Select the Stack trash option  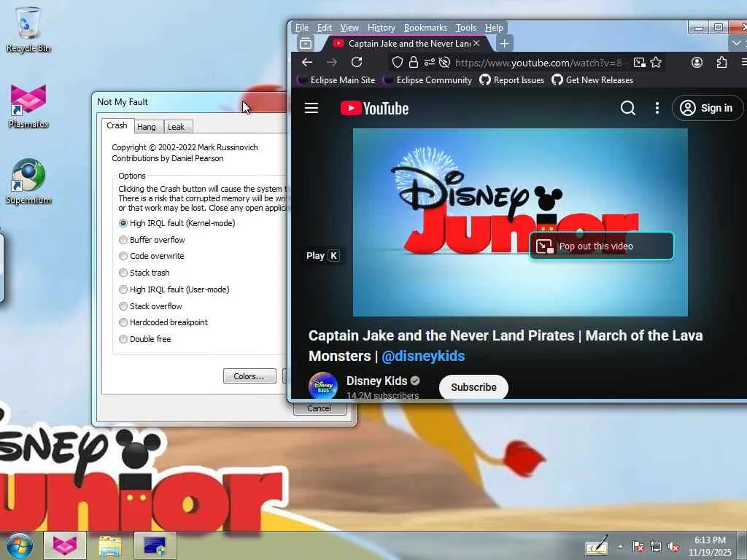click(x=144, y=273)
